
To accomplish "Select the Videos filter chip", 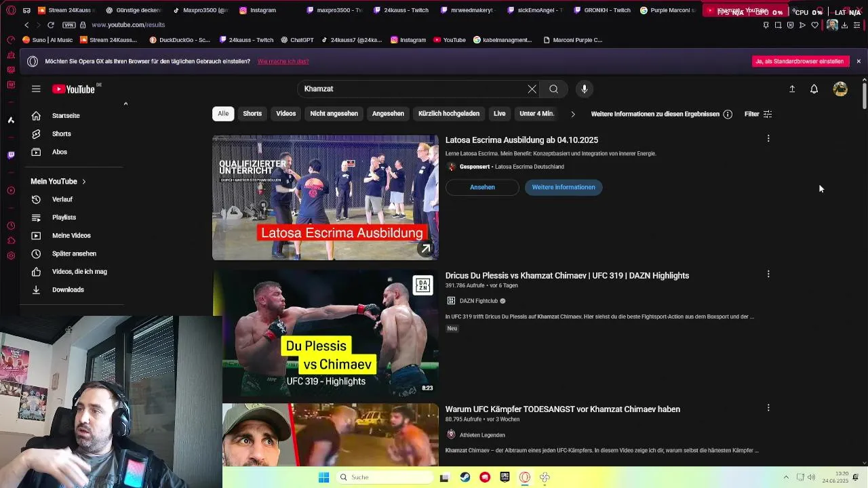I will [285, 114].
